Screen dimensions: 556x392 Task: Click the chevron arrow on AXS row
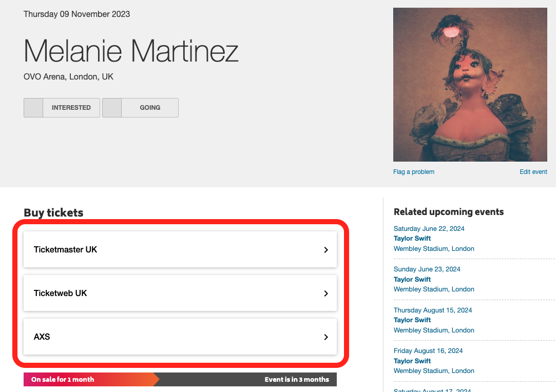(326, 337)
